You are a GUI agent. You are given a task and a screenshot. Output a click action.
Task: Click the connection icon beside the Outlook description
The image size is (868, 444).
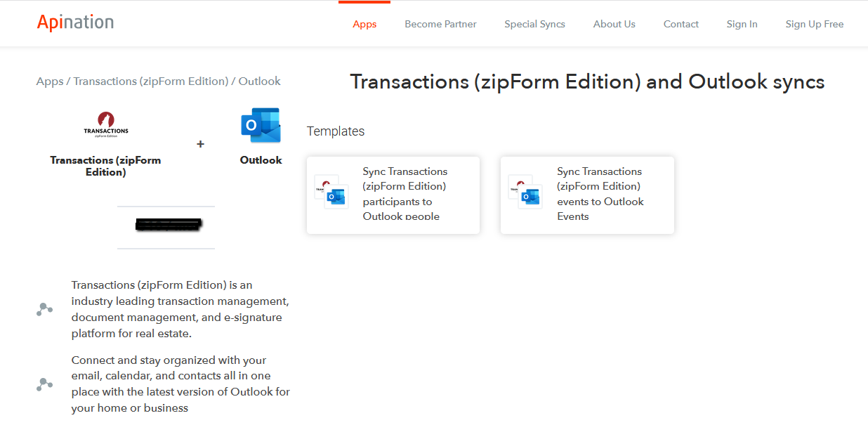[x=44, y=384]
